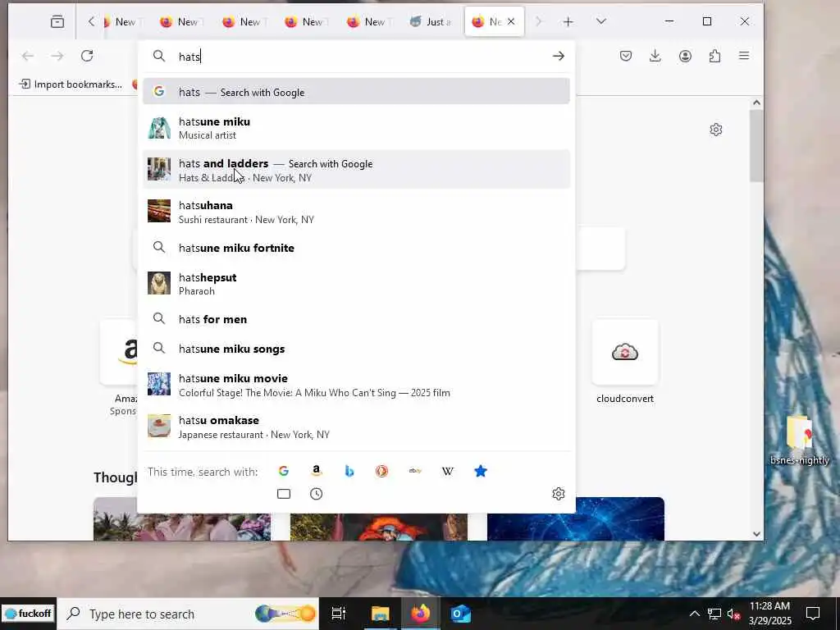Open the Save to Pocket button
This screenshot has height=630, width=840.
(x=626, y=56)
